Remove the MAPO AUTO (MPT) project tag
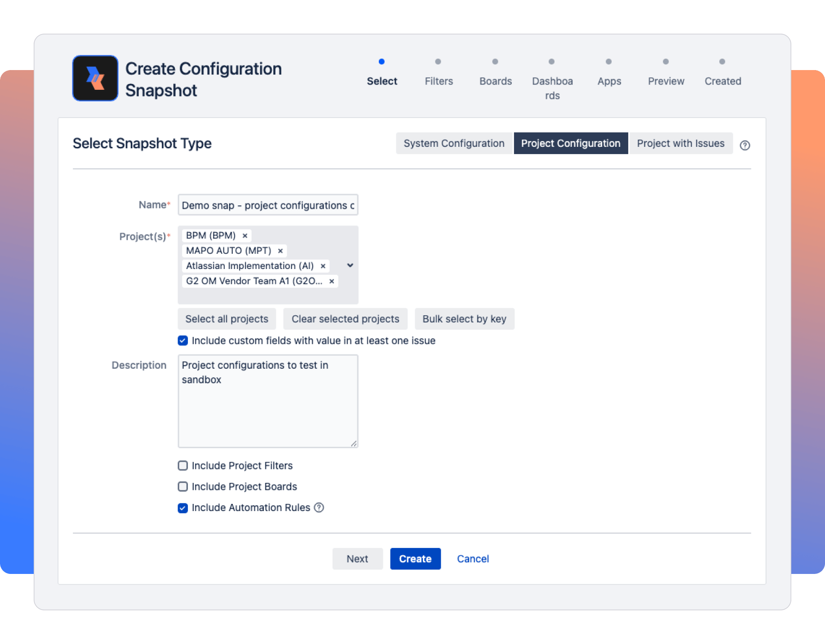Viewport: 825px width, 644px height. [280, 251]
